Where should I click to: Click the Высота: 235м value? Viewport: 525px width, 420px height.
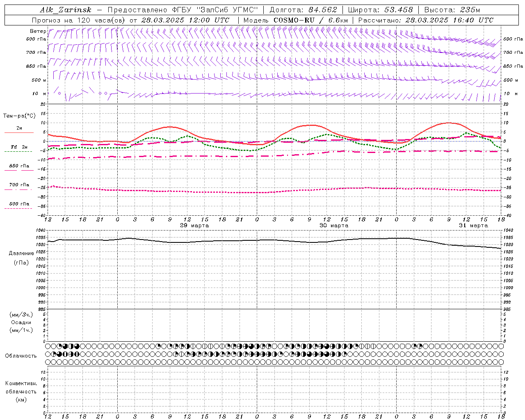452,10
